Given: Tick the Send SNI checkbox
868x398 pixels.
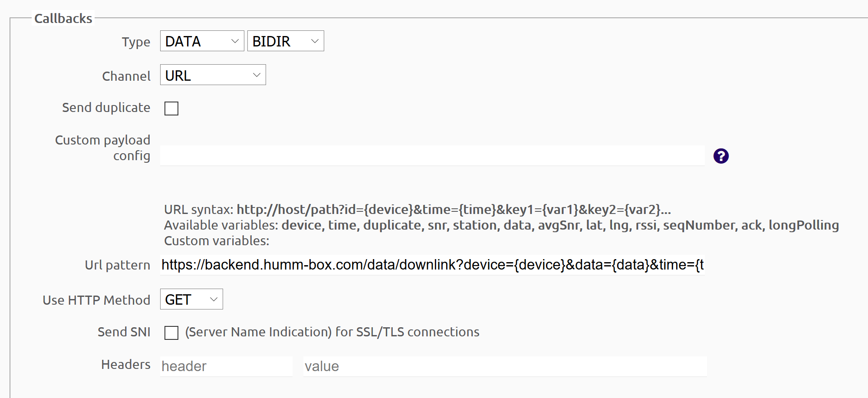Looking at the screenshot, I should click(171, 333).
